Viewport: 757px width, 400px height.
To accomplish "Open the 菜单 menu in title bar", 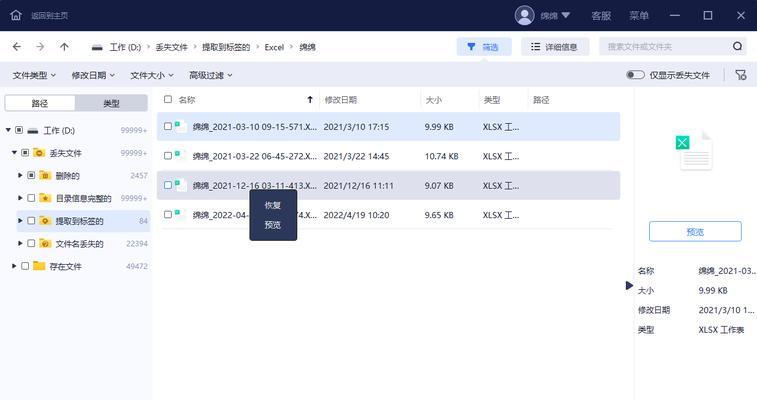I will click(639, 15).
